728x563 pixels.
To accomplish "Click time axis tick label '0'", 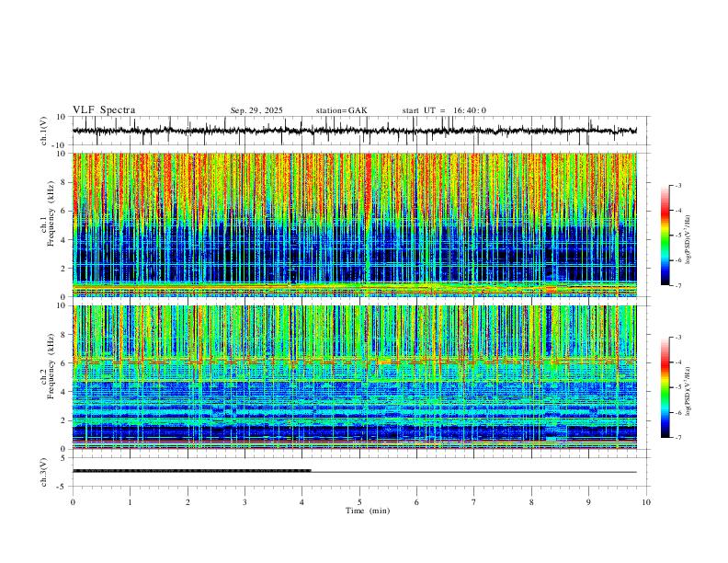I will 73,502.
